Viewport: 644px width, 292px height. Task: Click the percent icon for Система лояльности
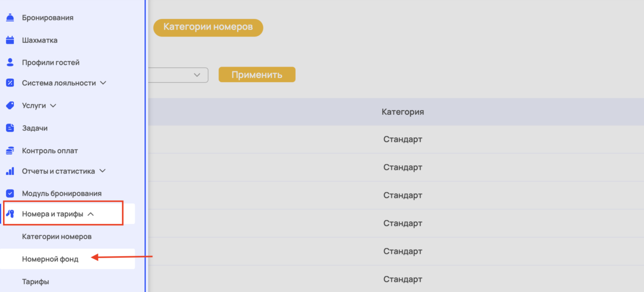[x=10, y=83]
